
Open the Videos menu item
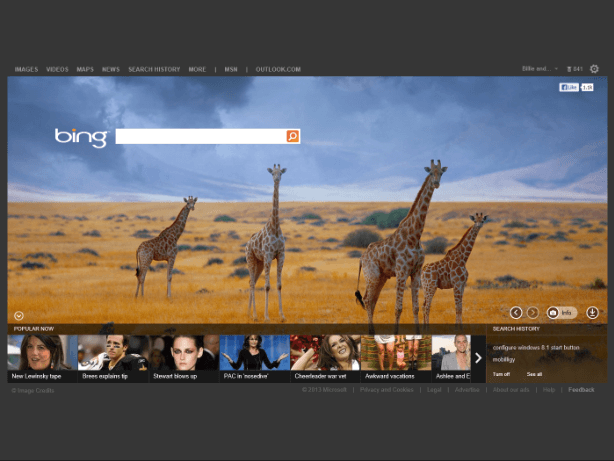point(57,69)
